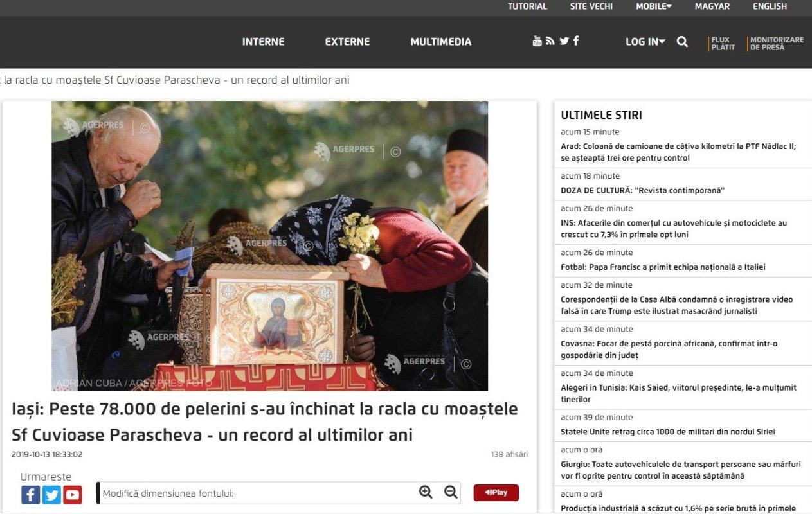Click the search magnifier icon
Viewport: 812px width, 514px height.
pos(682,41)
